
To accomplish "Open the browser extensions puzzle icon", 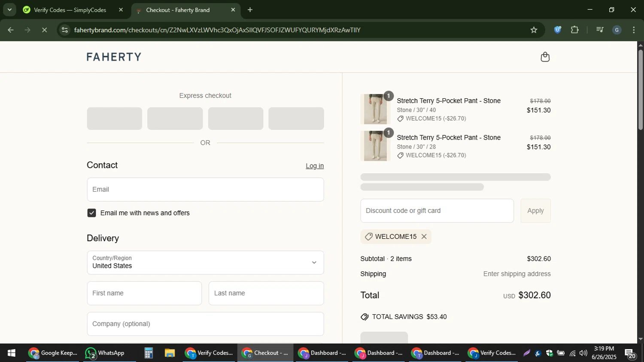I will [574, 30].
